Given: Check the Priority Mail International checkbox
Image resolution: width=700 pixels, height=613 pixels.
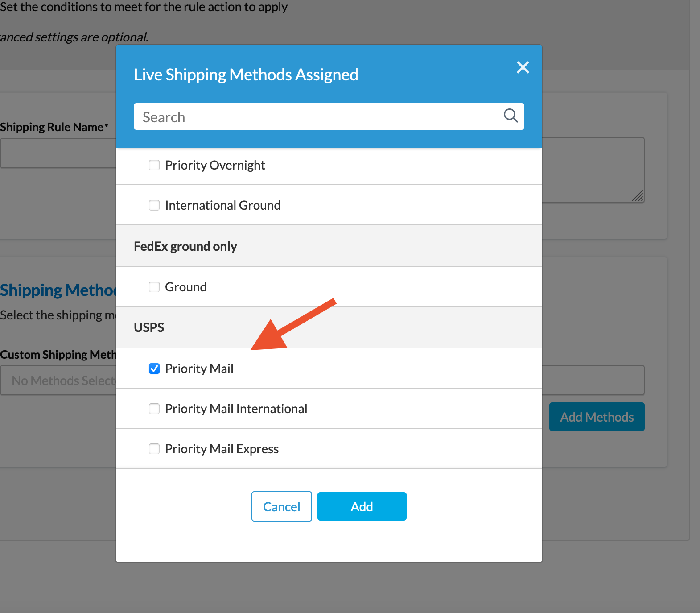Looking at the screenshot, I should (154, 409).
